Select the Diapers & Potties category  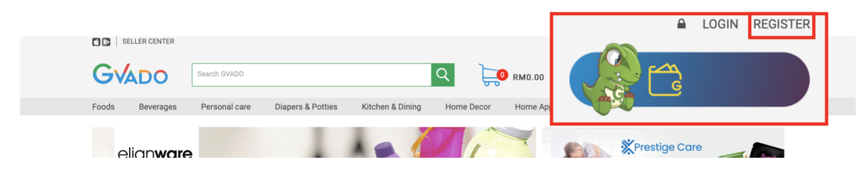306,107
